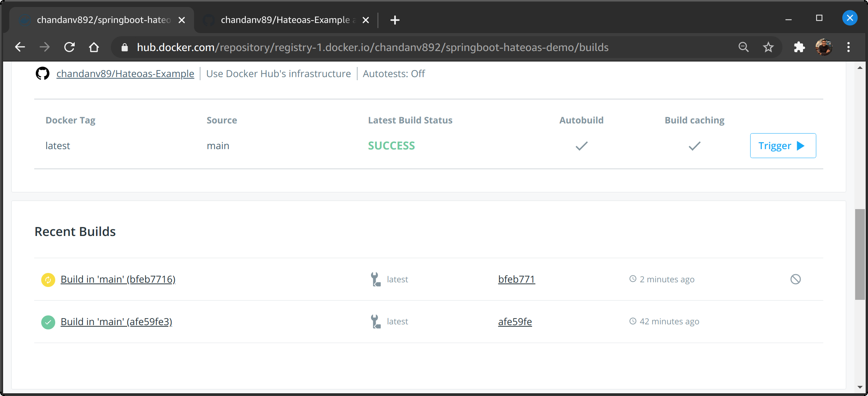Click the zoom magnifier icon in address bar

pos(743,48)
